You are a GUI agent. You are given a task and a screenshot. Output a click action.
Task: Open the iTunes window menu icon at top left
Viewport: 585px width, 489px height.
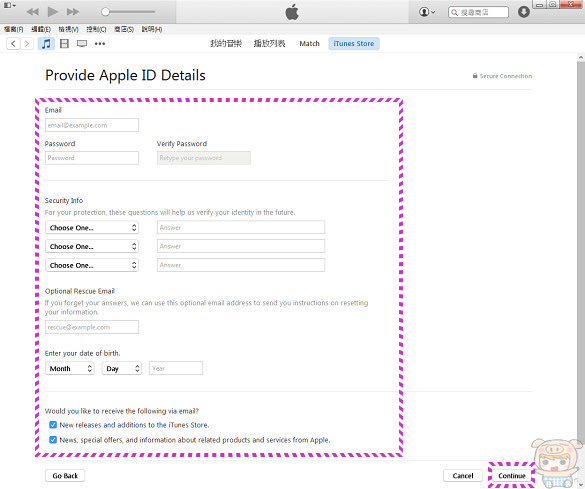(9, 5)
